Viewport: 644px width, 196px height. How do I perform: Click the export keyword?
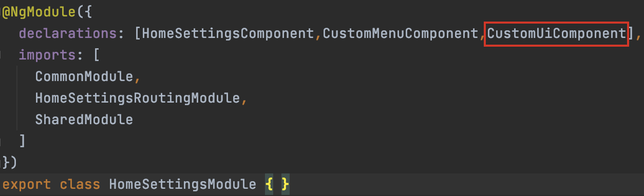27,184
